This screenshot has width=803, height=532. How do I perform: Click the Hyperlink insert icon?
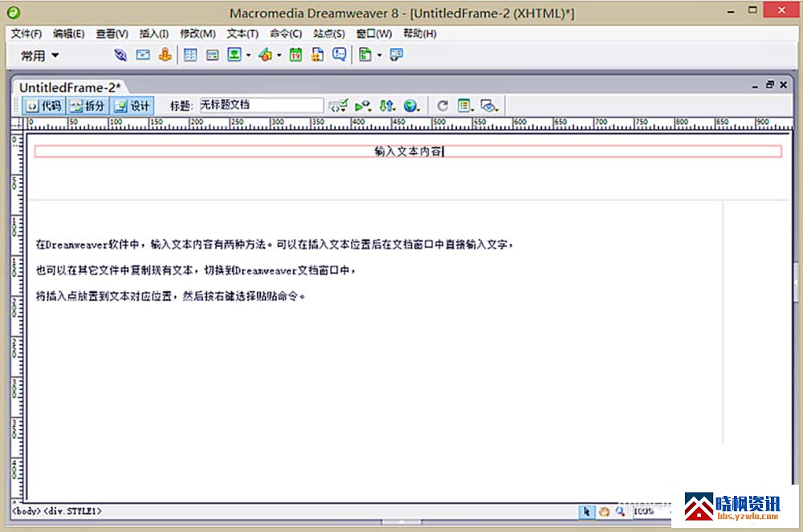coord(120,55)
